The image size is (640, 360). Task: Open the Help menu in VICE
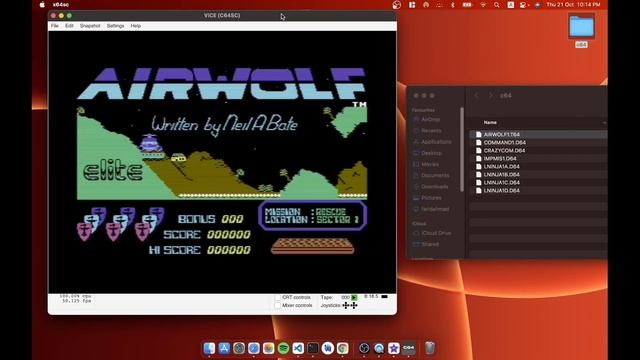(x=136, y=26)
